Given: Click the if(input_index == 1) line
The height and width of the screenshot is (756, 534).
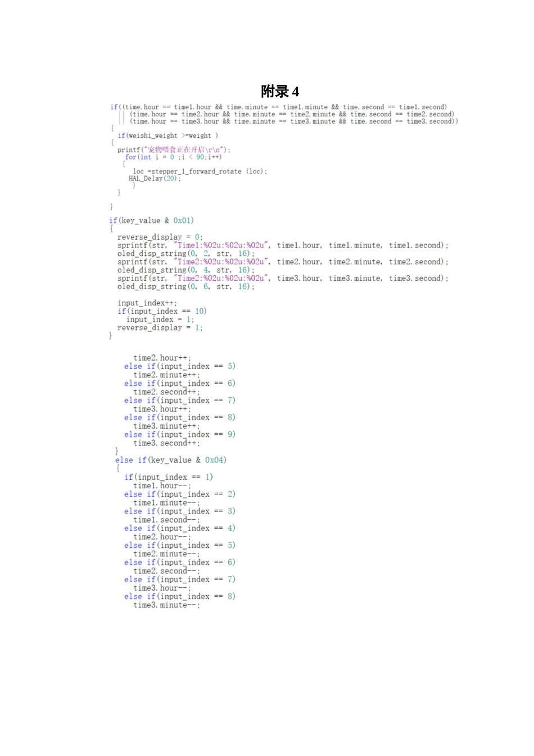Looking at the screenshot, I should (x=169, y=477).
